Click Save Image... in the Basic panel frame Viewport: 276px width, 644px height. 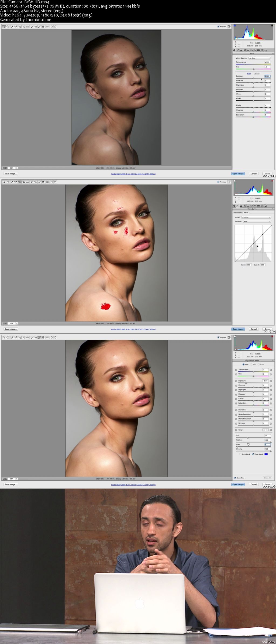tap(11, 174)
